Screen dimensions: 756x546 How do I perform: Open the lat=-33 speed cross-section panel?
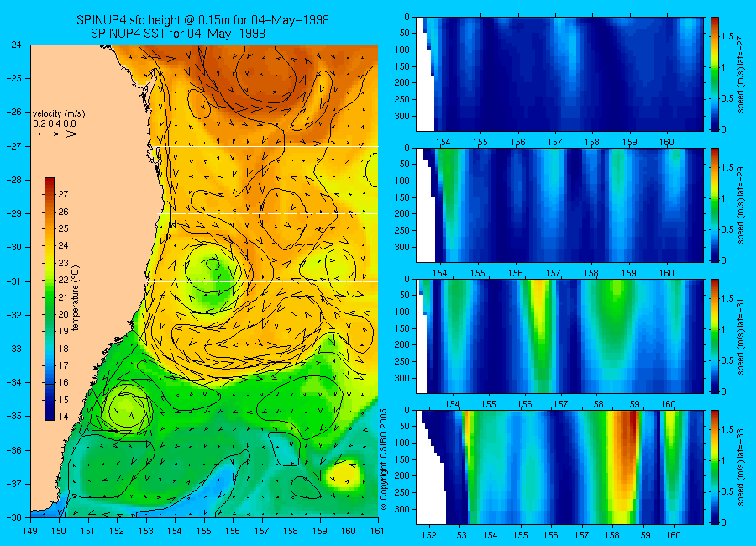559,467
